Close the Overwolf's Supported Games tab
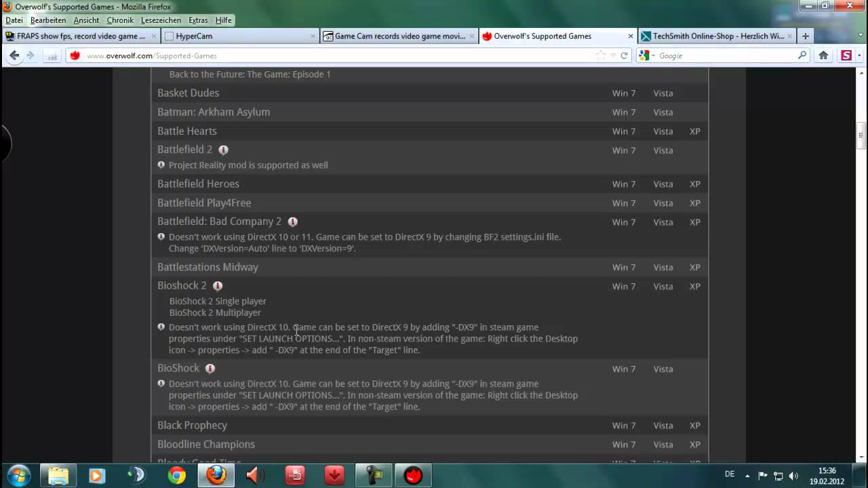This screenshot has width=868, height=488. point(631,36)
